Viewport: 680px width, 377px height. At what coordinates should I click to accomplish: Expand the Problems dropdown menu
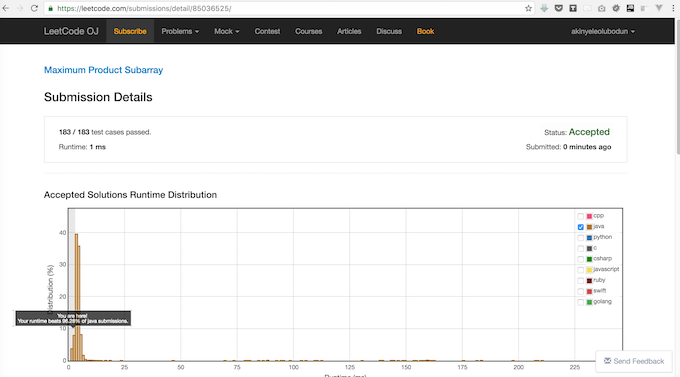pyautogui.click(x=180, y=31)
